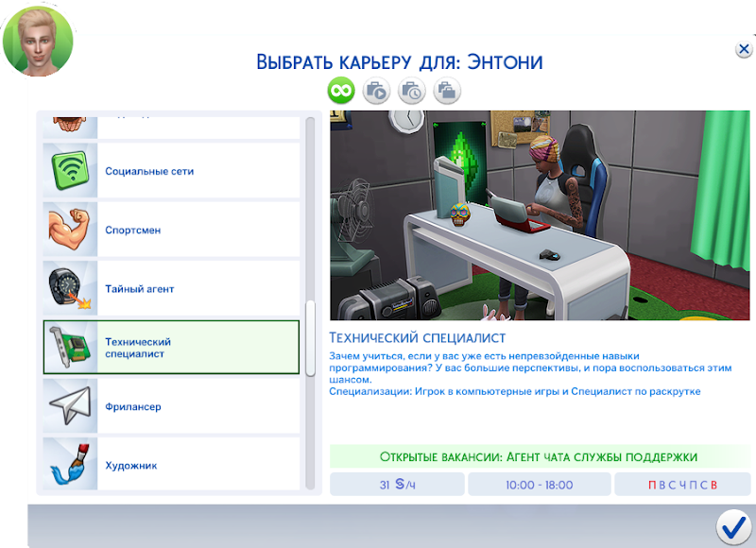Choose the Фрилансер career
Image resolution: width=756 pixels, height=548 pixels.
pos(171,406)
